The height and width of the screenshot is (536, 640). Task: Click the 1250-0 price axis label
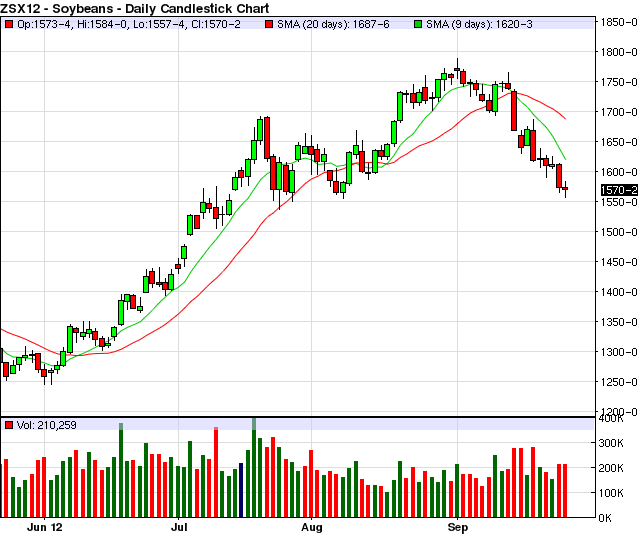tap(619, 382)
